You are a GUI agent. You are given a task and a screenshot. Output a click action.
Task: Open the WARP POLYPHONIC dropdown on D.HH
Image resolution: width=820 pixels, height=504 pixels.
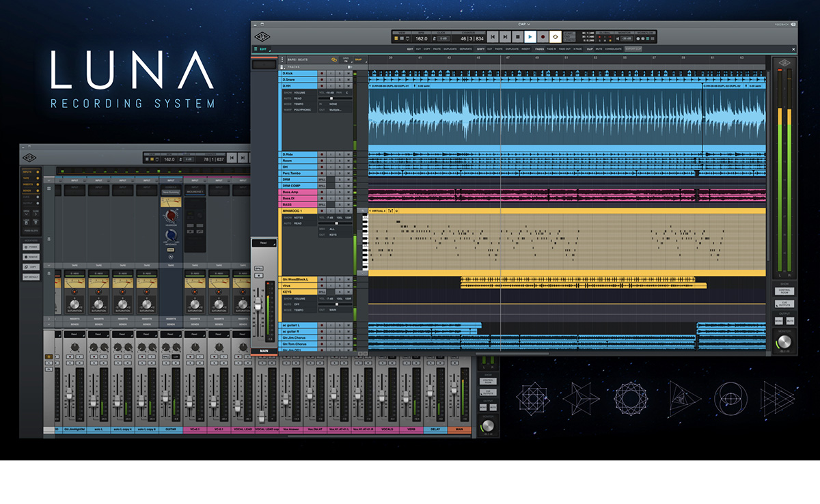(x=301, y=110)
